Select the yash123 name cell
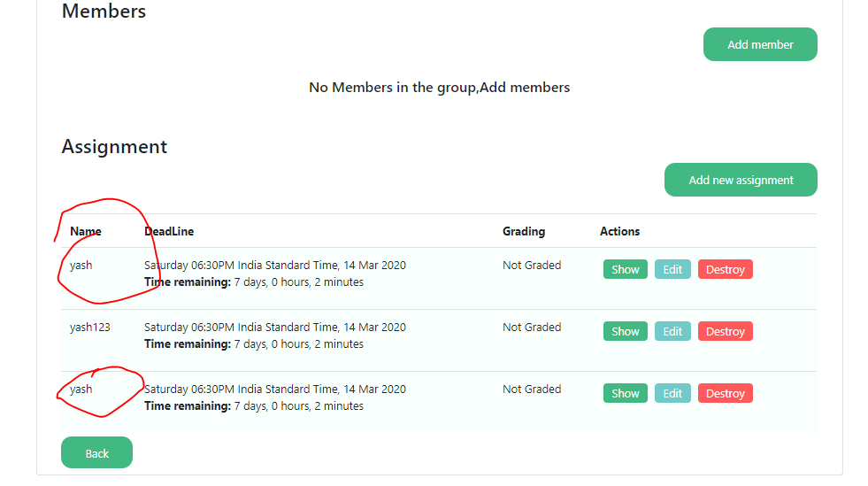868x486 pixels. pos(90,328)
